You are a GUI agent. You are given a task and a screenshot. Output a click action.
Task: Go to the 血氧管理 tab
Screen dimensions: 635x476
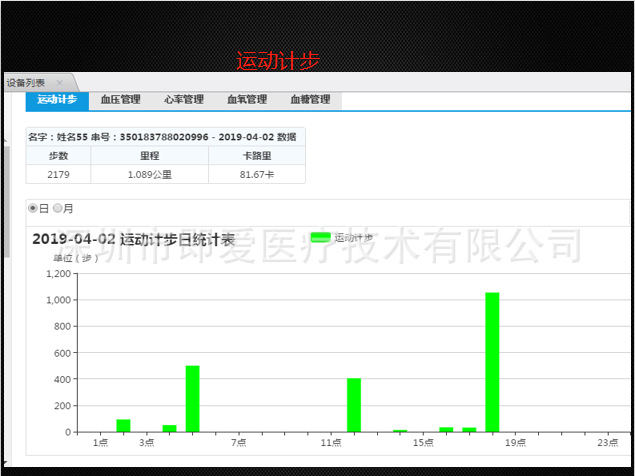247,100
